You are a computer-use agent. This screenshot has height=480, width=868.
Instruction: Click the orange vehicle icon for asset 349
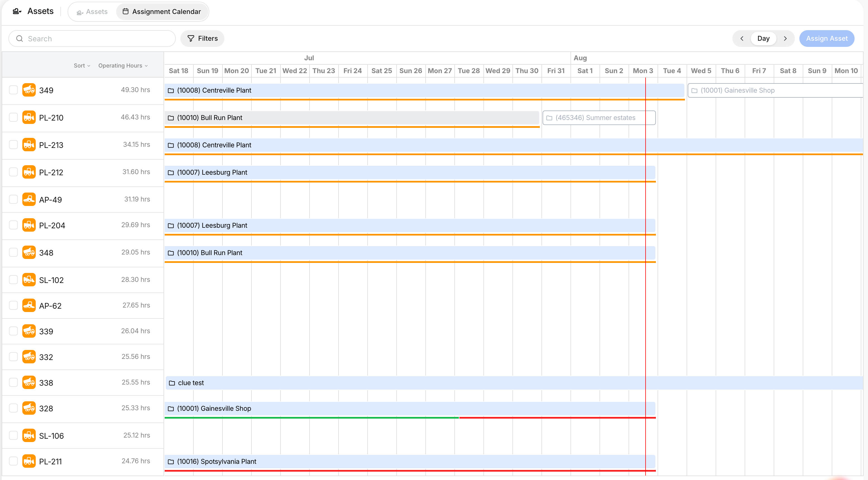point(29,90)
